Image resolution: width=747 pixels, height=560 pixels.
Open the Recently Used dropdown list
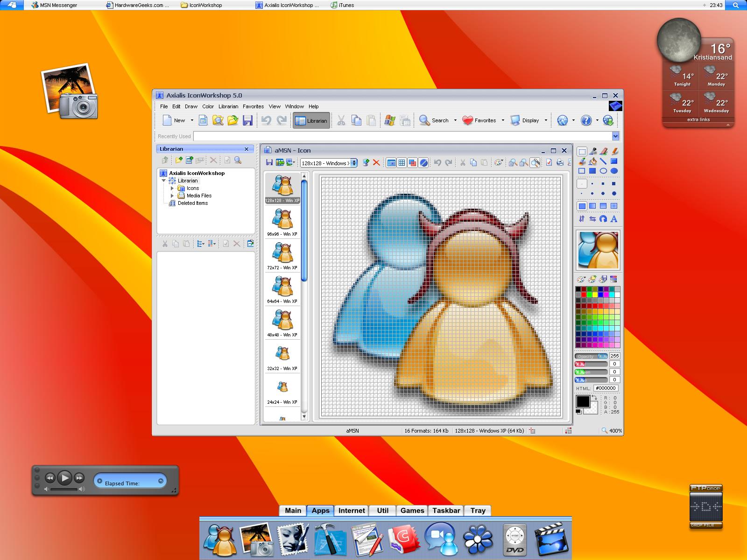pos(615,136)
